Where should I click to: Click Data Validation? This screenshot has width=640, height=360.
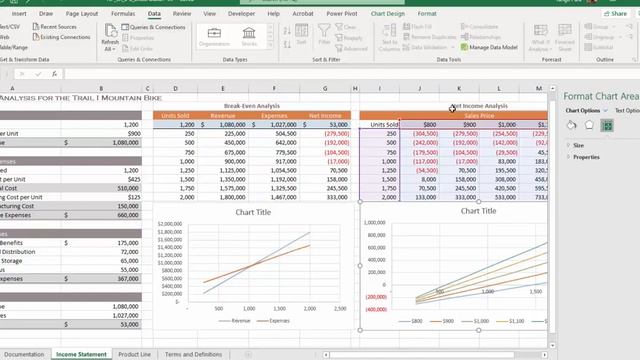tap(425, 47)
